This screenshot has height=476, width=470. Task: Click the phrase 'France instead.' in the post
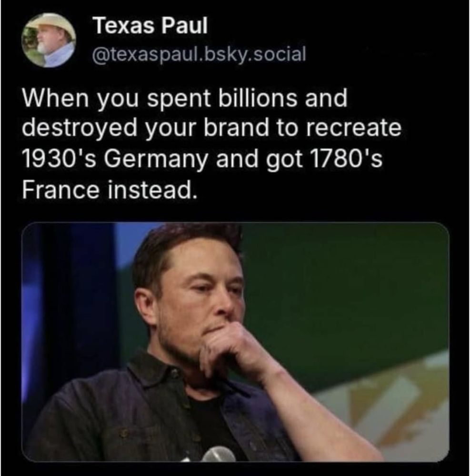(x=108, y=190)
